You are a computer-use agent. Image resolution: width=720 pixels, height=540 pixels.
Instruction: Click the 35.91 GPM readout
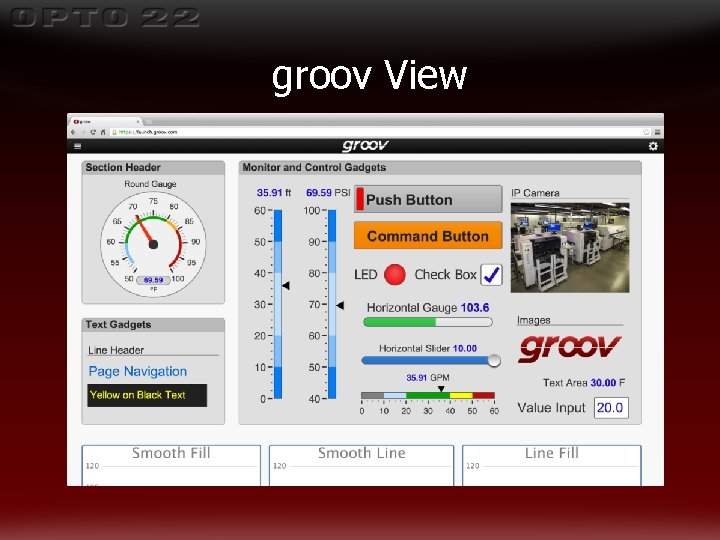[x=428, y=378]
